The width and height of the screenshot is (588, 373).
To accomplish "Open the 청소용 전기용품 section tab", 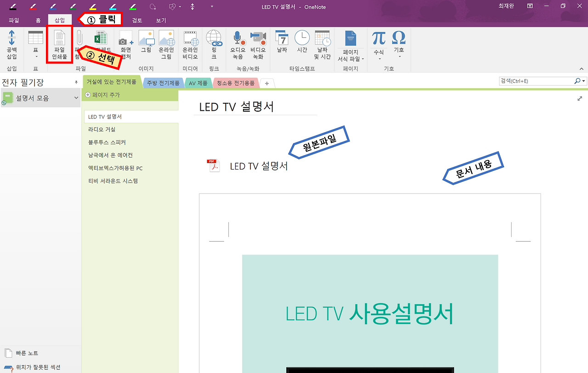I will point(236,83).
